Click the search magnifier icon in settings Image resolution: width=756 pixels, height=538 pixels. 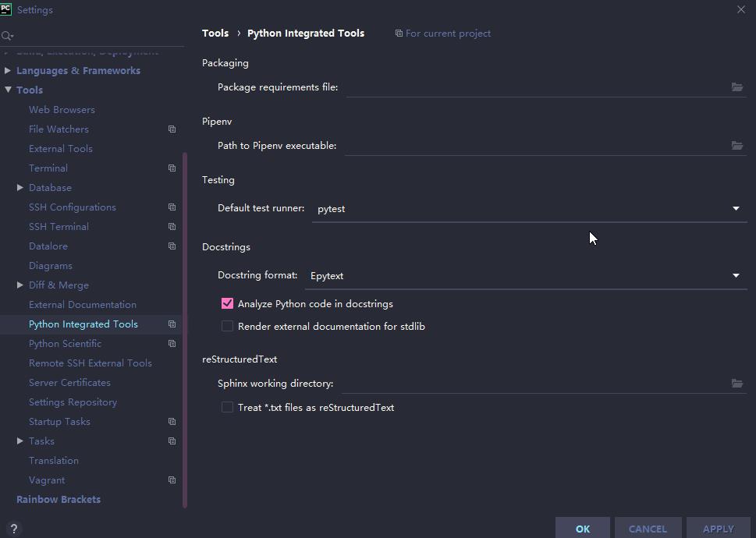(7, 36)
